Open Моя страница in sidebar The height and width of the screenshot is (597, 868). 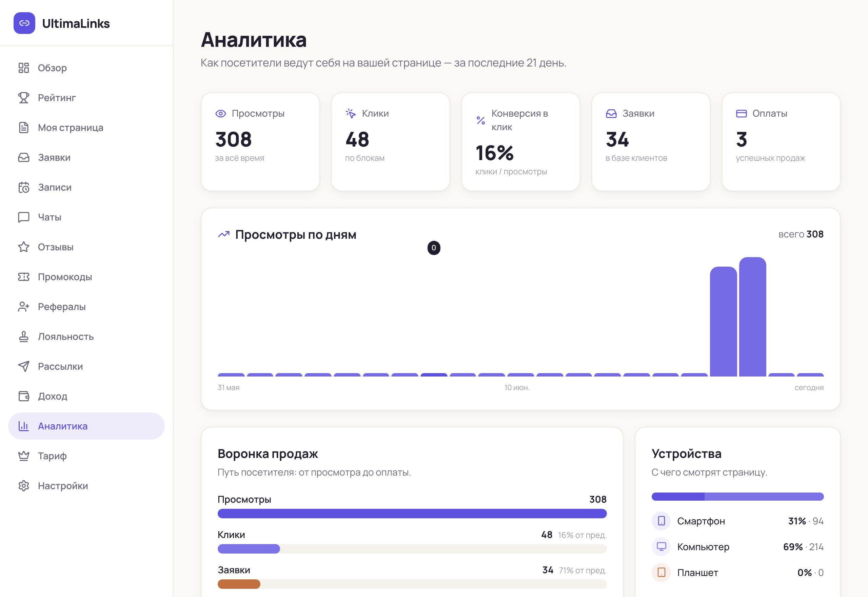tap(86, 128)
